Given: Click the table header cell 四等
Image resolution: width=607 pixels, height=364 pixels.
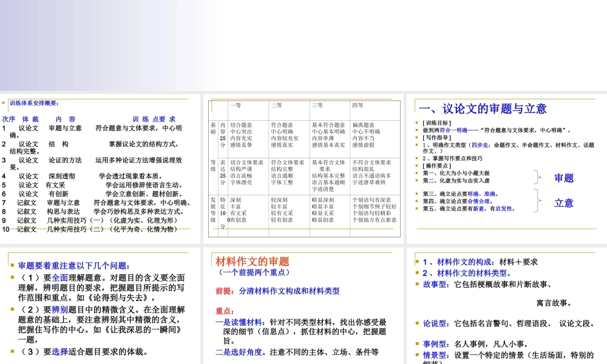Looking at the screenshot, I should pyautogui.click(x=358, y=105).
